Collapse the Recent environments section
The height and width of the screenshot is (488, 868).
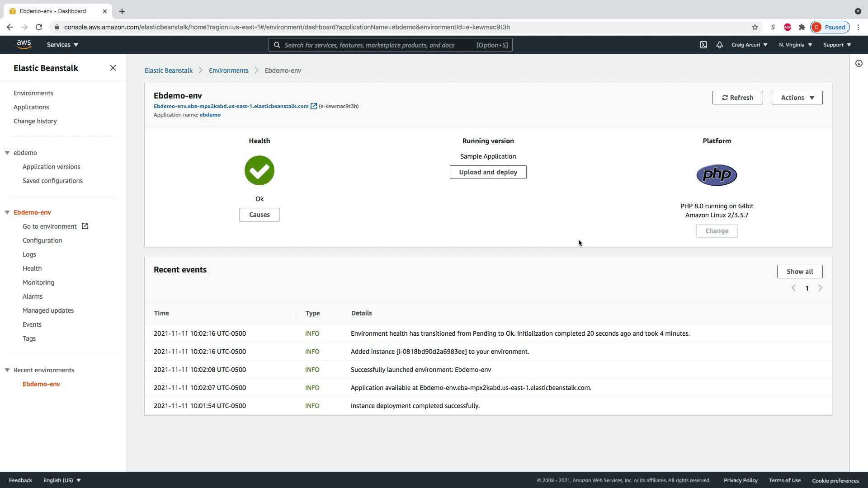pos(7,370)
